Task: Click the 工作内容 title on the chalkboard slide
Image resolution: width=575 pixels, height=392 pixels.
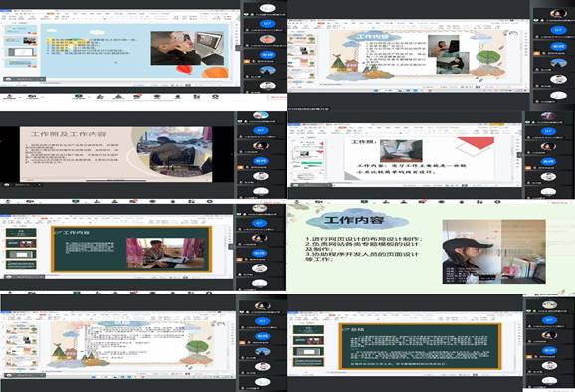Action: point(76,232)
